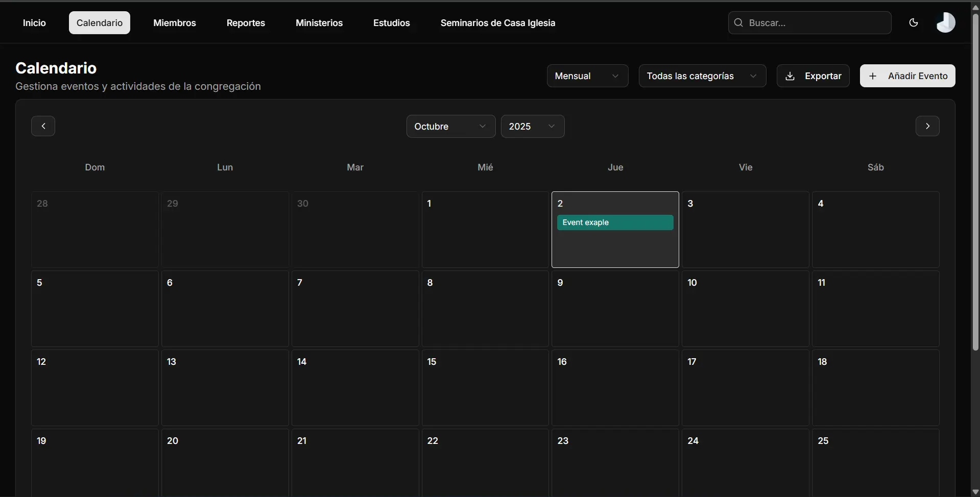Open the user profile avatar
980x497 pixels.
(945, 22)
